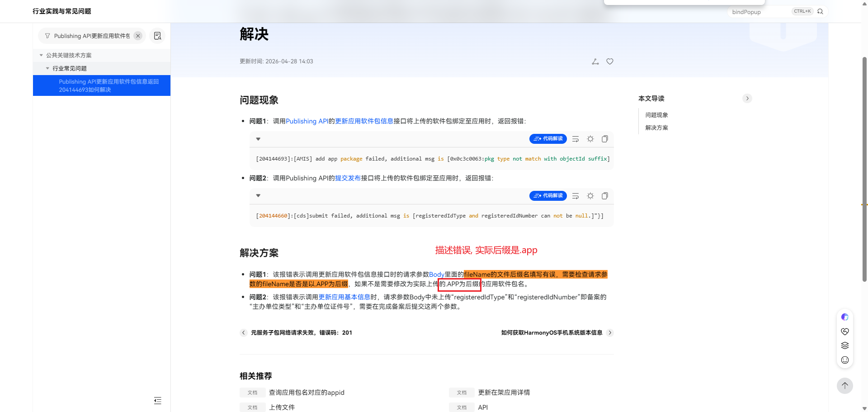Screen dimensions: 868x412
Task: Collapse the first code block arrow
Action: click(258, 139)
